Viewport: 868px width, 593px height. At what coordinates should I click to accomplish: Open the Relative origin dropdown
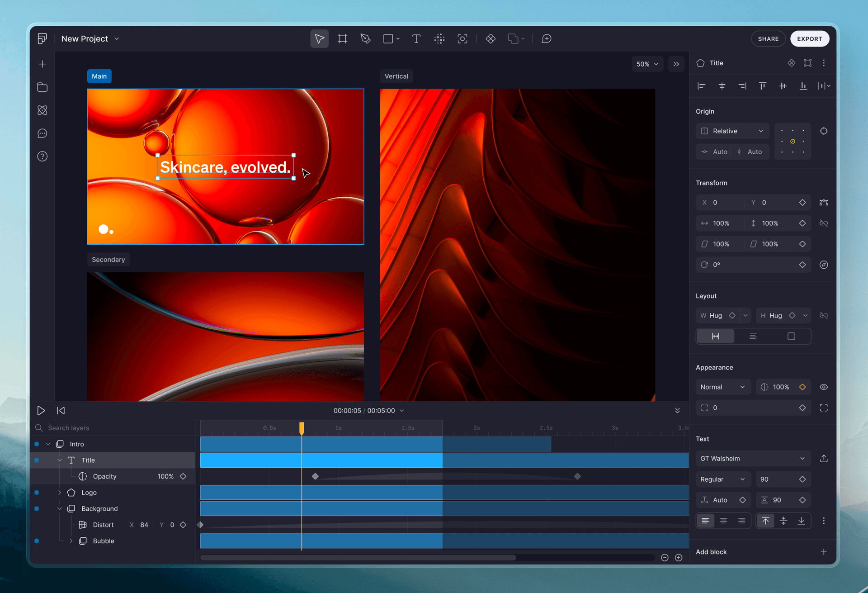[732, 131]
